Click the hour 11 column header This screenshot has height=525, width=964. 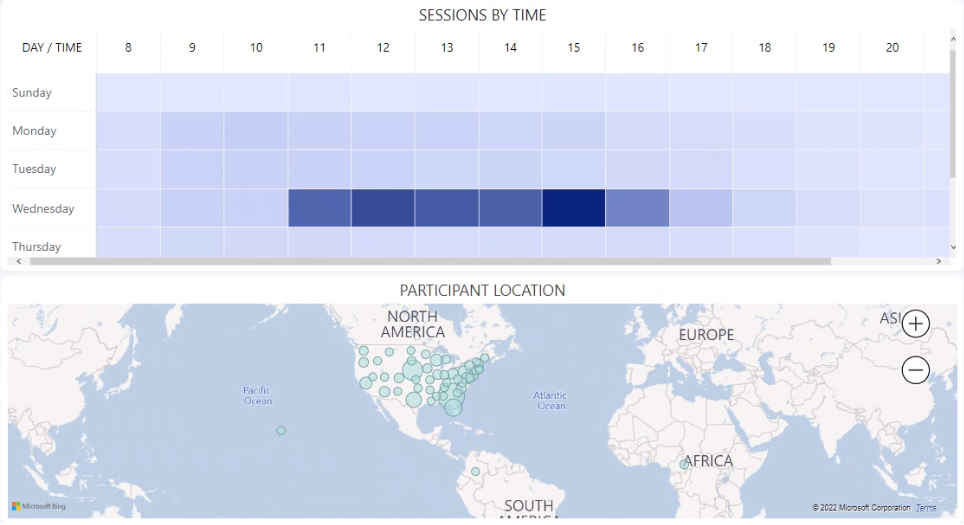click(x=320, y=48)
